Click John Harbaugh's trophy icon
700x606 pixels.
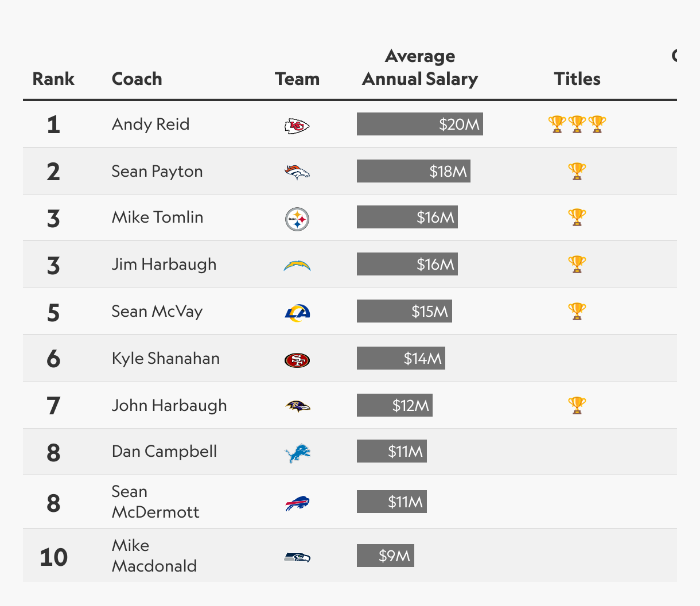coord(577,405)
